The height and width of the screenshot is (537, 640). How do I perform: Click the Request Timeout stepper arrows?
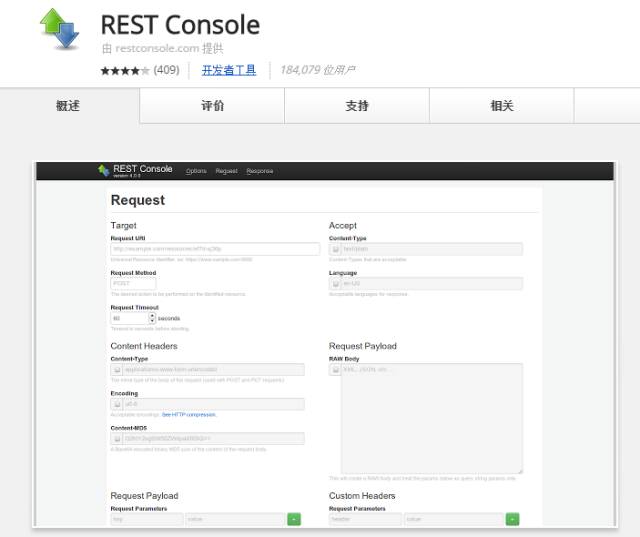[x=152, y=318]
